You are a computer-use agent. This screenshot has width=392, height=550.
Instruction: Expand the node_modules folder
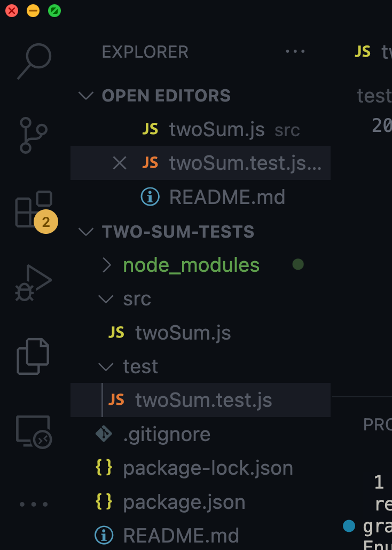tap(106, 265)
